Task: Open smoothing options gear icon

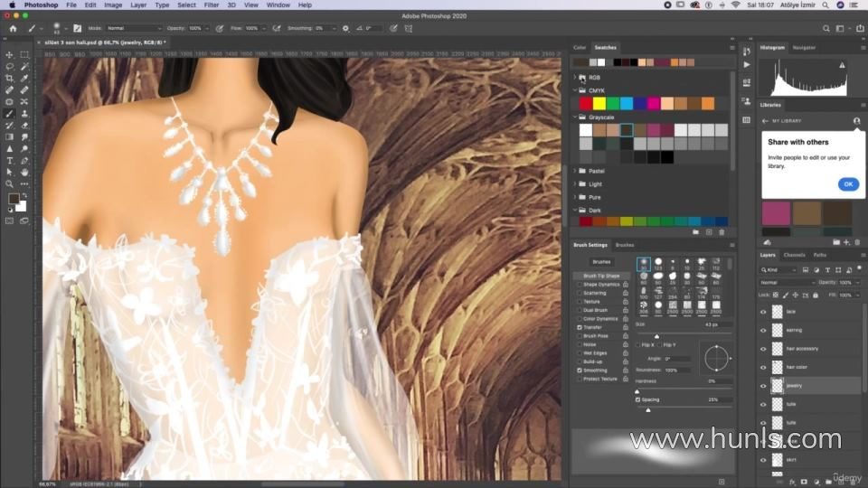Action: tap(345, 29)
